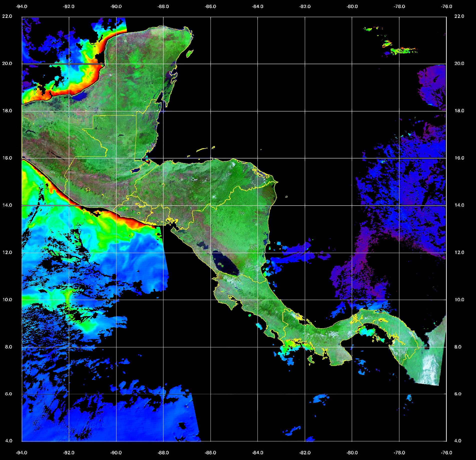Select Cozumel island off the Yucatan coast
Viewport: 476px width, 460px height.
tap(190, 53)
